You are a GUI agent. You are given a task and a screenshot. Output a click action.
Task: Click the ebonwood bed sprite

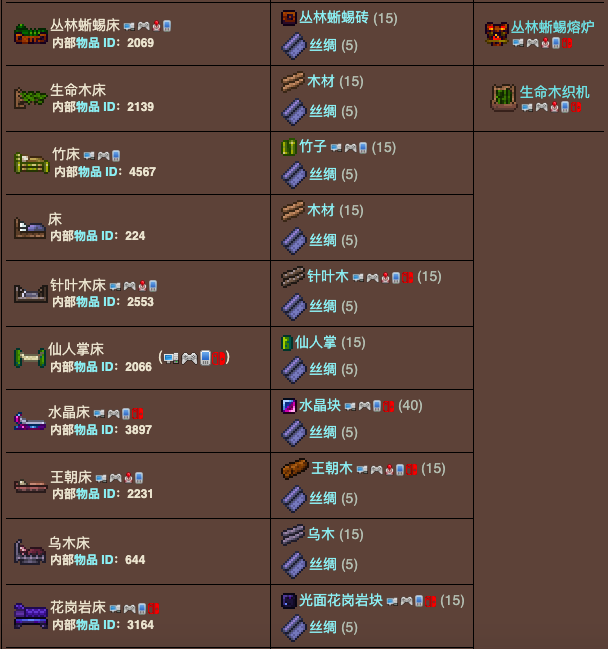coord(29,552)
